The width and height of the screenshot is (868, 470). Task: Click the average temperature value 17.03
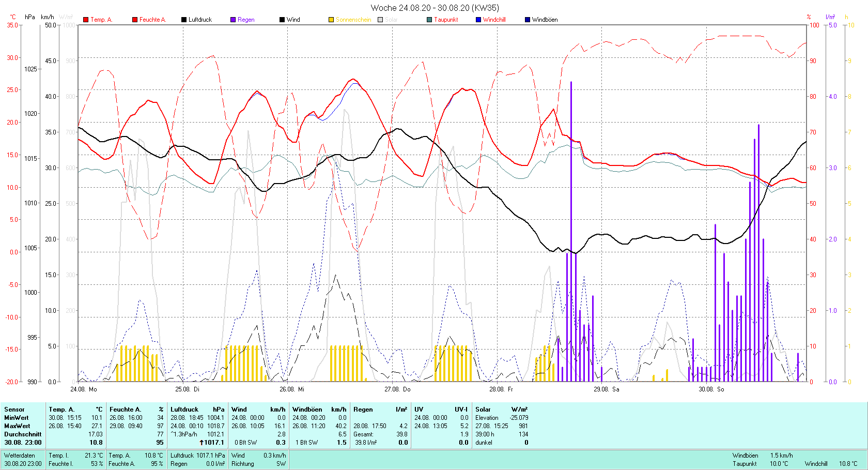click(95, 434)
